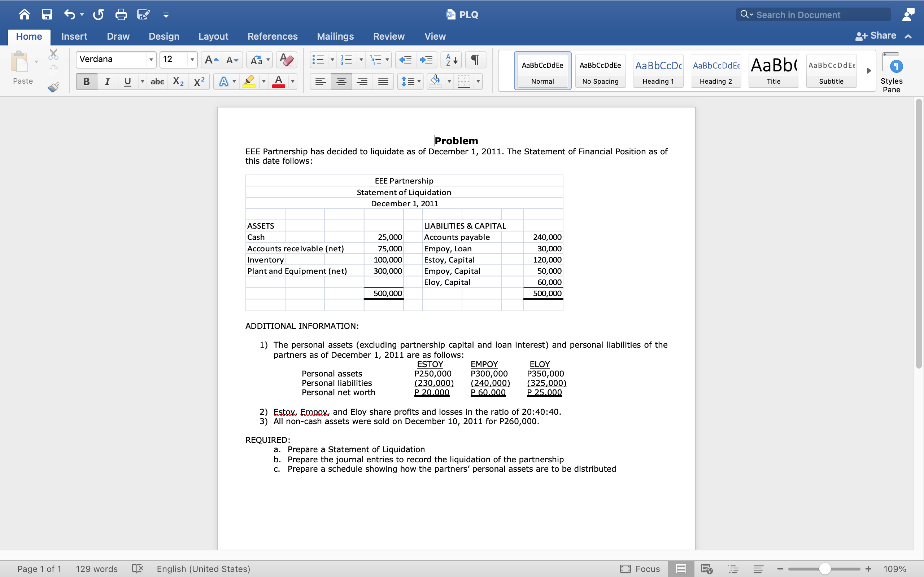This screenshot has width=924, height=577.
Task: Select the Sort icon in the ribbon
Action: point(450,60)
